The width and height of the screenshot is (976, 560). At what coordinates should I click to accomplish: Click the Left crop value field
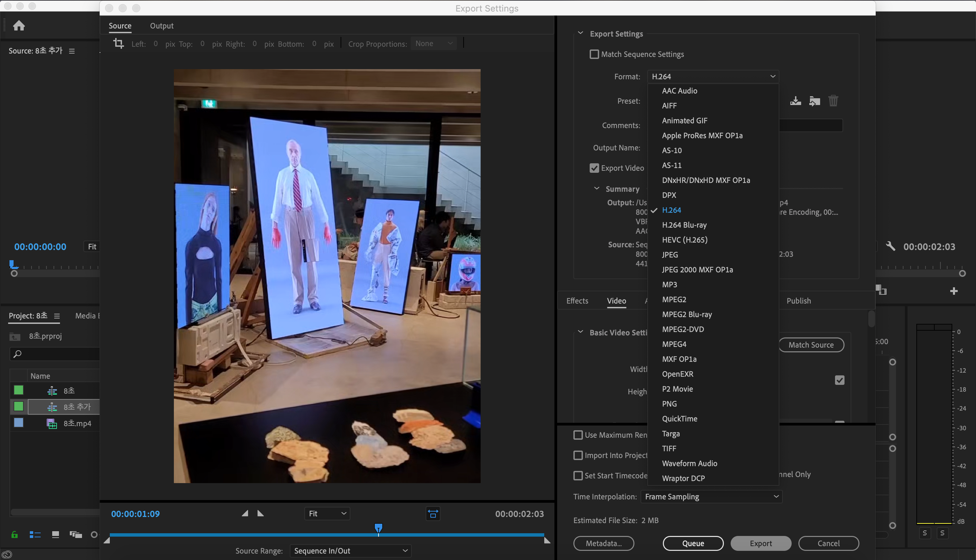[156, 43]
